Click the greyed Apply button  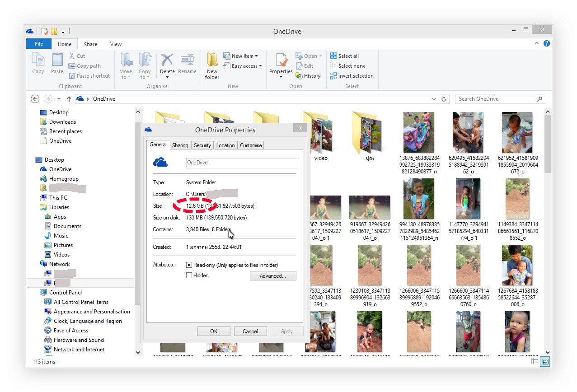[x=287, y=331]
